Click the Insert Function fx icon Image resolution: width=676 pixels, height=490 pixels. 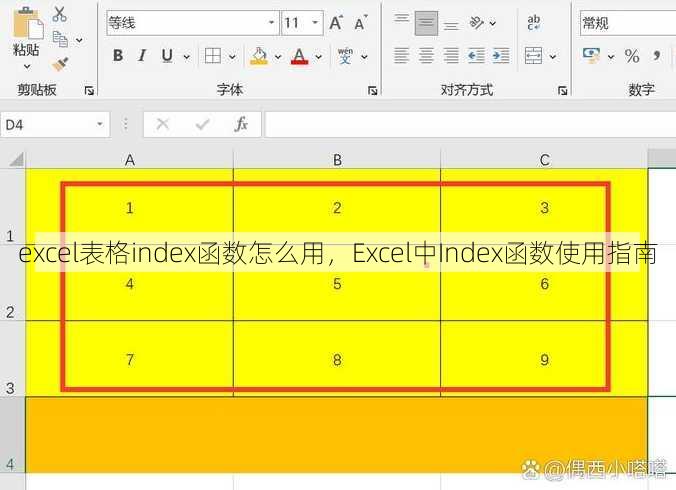point(241,125)
